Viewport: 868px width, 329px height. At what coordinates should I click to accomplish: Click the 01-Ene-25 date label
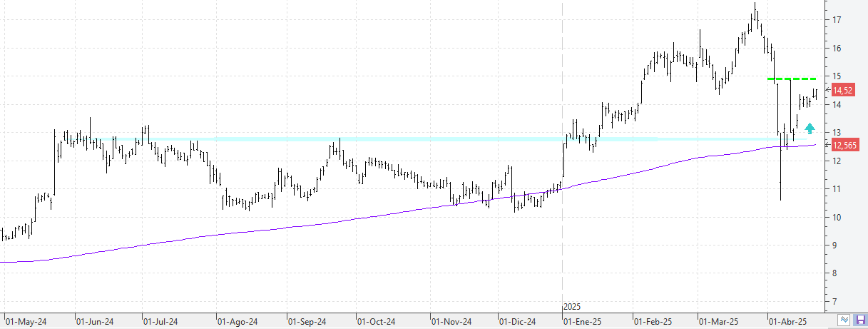click(x=583, y=322)
